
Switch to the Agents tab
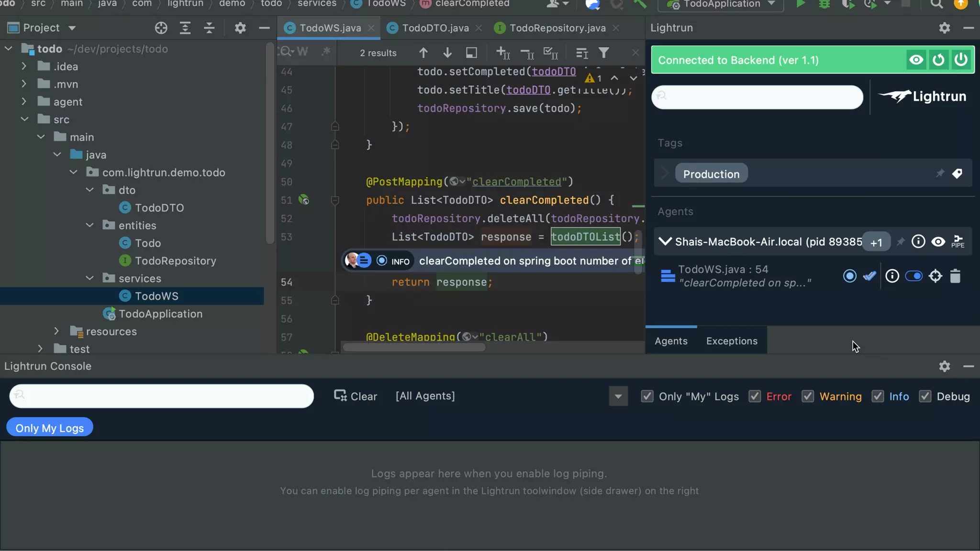(x=671, y=341)
